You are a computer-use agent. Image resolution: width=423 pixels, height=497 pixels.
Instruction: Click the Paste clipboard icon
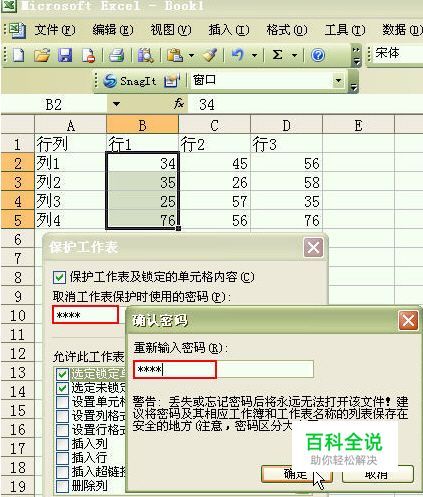coord(175,55)
